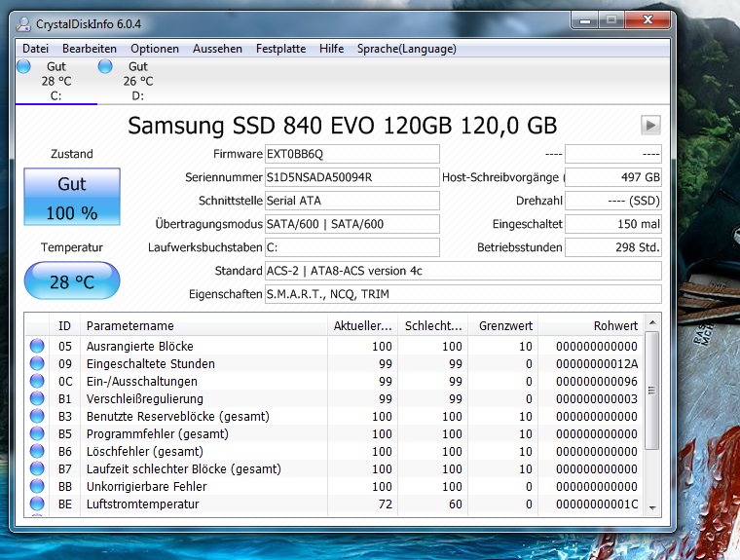Minimize the CrystalDiskInfo window
This screenshot has height=560, width=740.
tap(586, 20)
